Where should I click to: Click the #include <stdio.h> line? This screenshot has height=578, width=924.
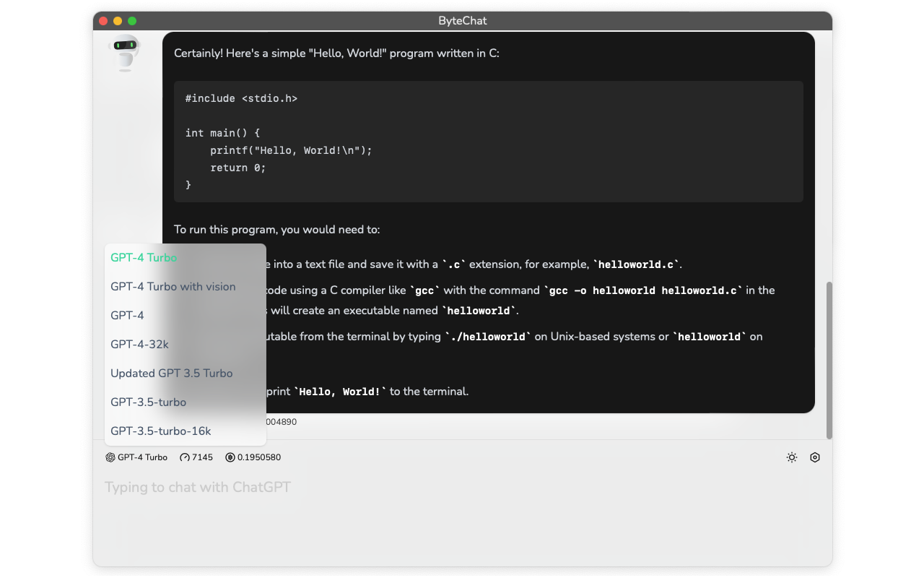point(241,98)
